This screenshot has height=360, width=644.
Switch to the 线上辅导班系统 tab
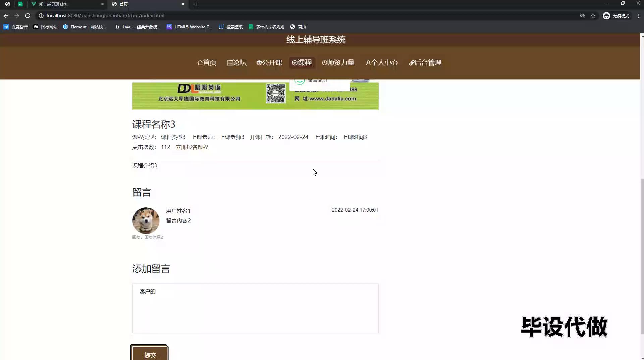64,4
